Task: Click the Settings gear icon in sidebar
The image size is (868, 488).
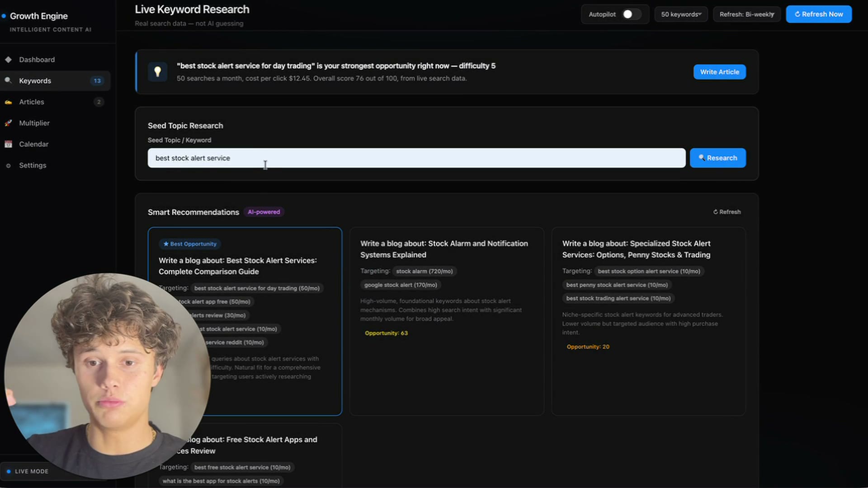Action: [8, 165]
